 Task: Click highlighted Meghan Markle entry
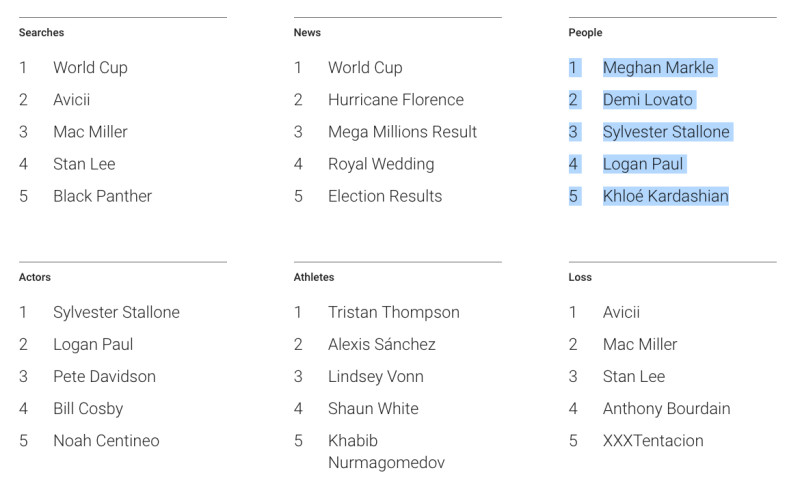[x=659, y=67]
